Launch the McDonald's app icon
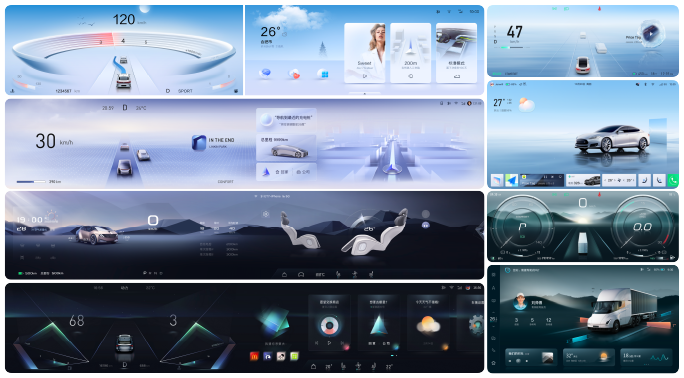Viewport: 684px width, 378px height. coord(254,356)
